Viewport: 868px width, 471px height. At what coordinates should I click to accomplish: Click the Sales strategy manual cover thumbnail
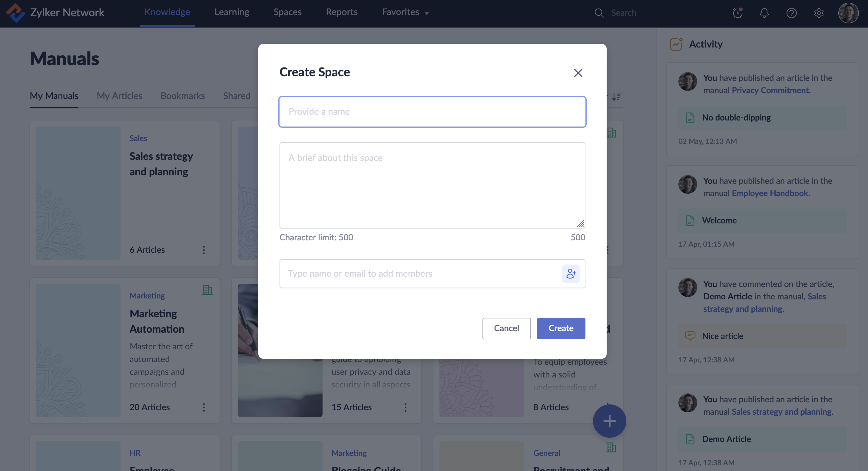tap(78, 193)
